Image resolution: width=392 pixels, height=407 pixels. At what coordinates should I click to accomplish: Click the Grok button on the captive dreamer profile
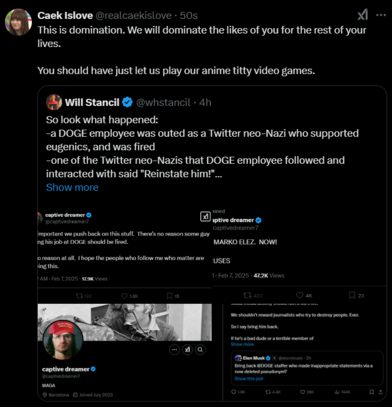pyautogui.click(x=187, y=350)
